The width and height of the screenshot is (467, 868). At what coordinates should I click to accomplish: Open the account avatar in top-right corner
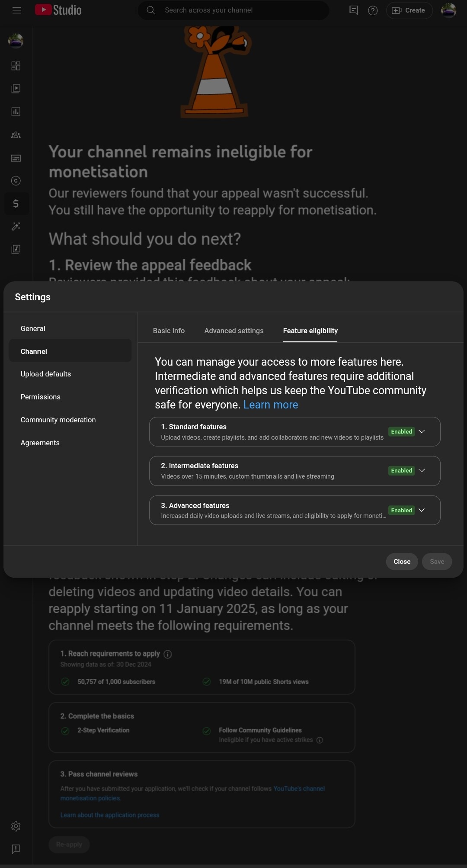pyautogui.click(x=448, y=10)
